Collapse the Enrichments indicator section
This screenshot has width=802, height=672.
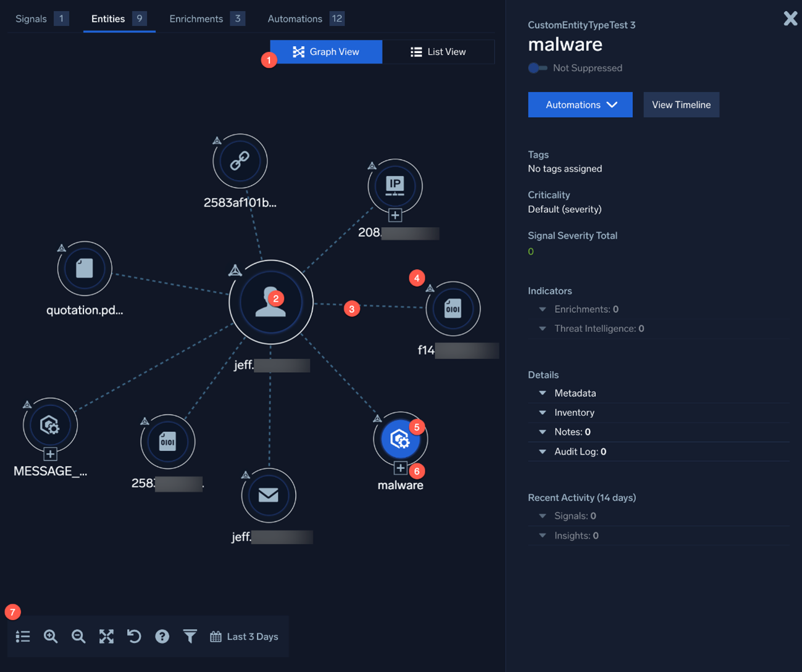pos(542,309)
